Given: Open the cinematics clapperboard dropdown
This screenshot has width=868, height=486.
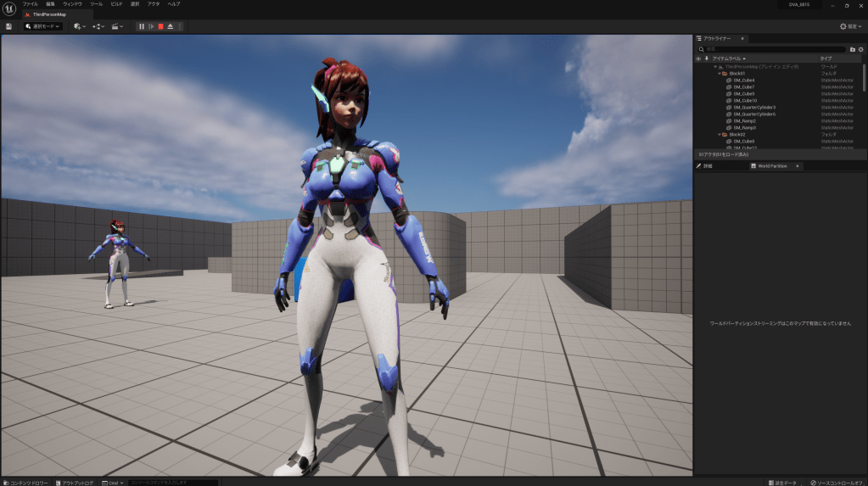Looking at the screenshot, I should 117,26.
